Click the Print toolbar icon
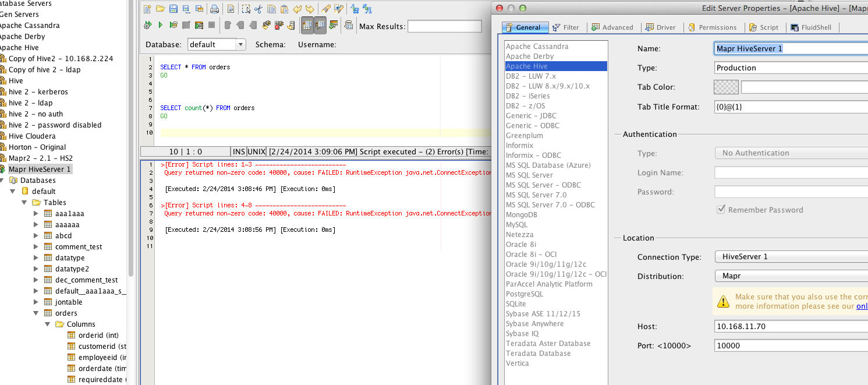The image size is (868, 385). coord(214,9)
